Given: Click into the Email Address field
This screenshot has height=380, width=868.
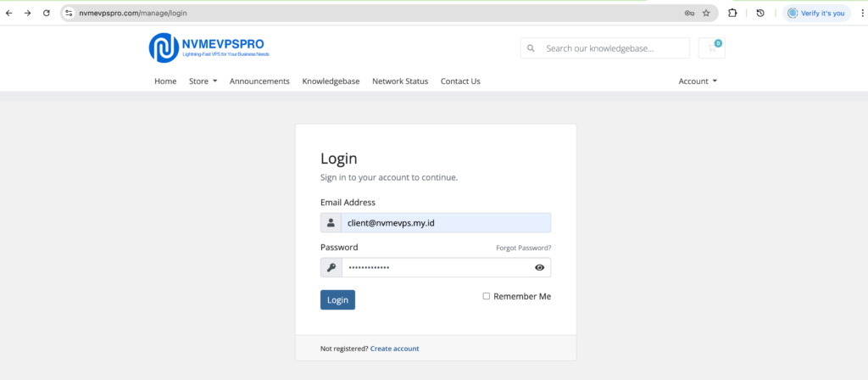Looking at the screenshot, I should pos(446,223).
